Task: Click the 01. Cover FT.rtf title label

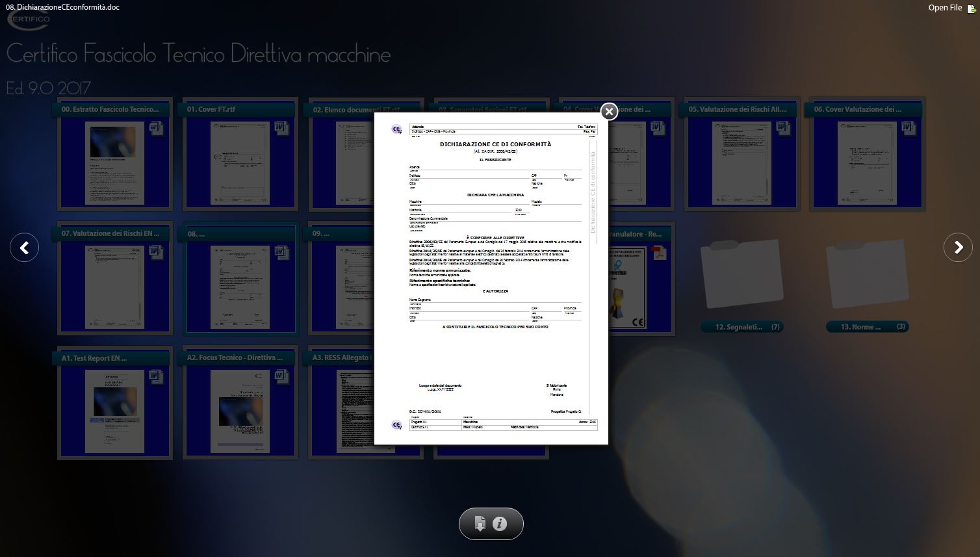Action: tap(211, 109)
